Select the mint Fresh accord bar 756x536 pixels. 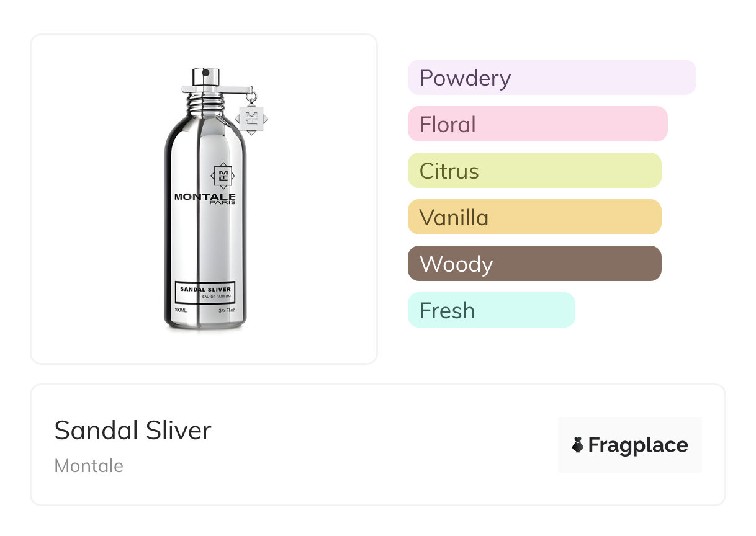(491, 310)
